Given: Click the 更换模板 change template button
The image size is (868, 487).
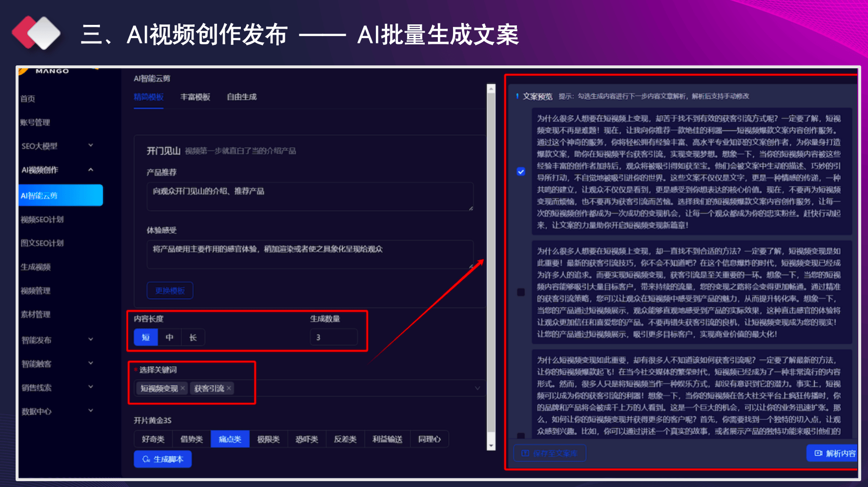Looking at the screenshot, I should coord(170,291).
